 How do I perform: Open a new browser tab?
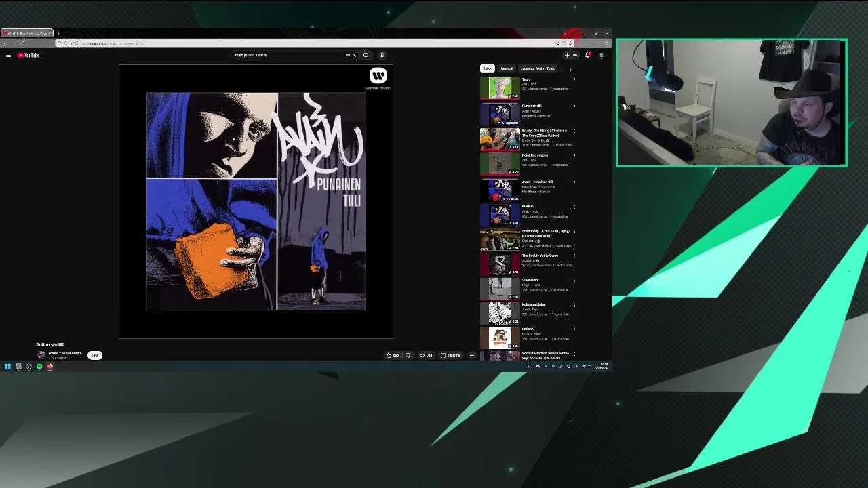58,33
